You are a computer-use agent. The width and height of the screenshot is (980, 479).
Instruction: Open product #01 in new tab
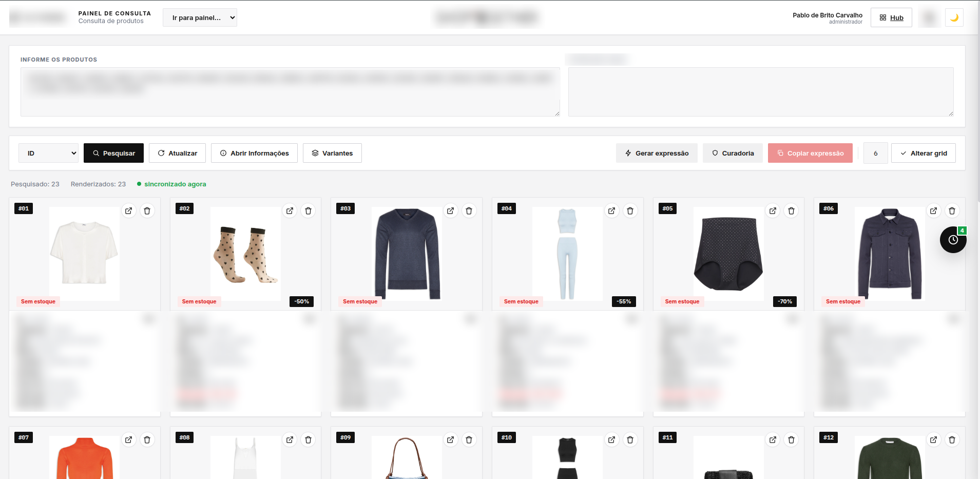(x=129, y=210)
